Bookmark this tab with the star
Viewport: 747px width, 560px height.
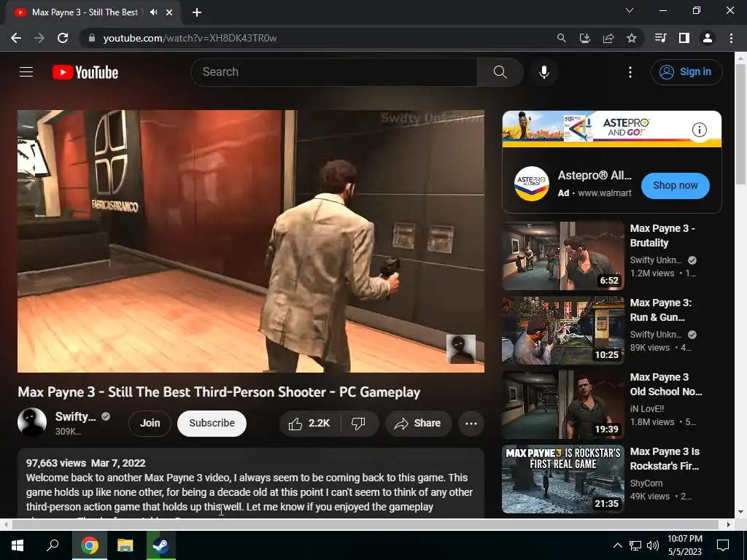coord(631,38)
